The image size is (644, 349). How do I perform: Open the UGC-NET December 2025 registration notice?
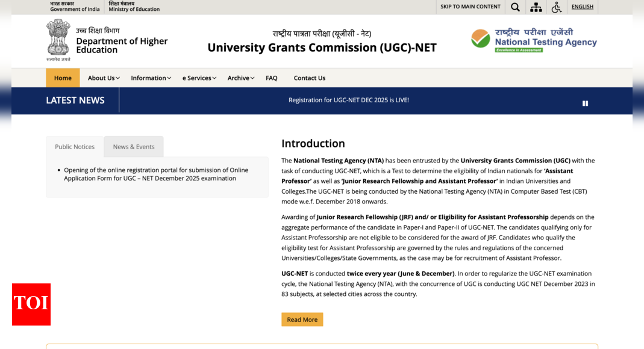(x=156, y=174)
